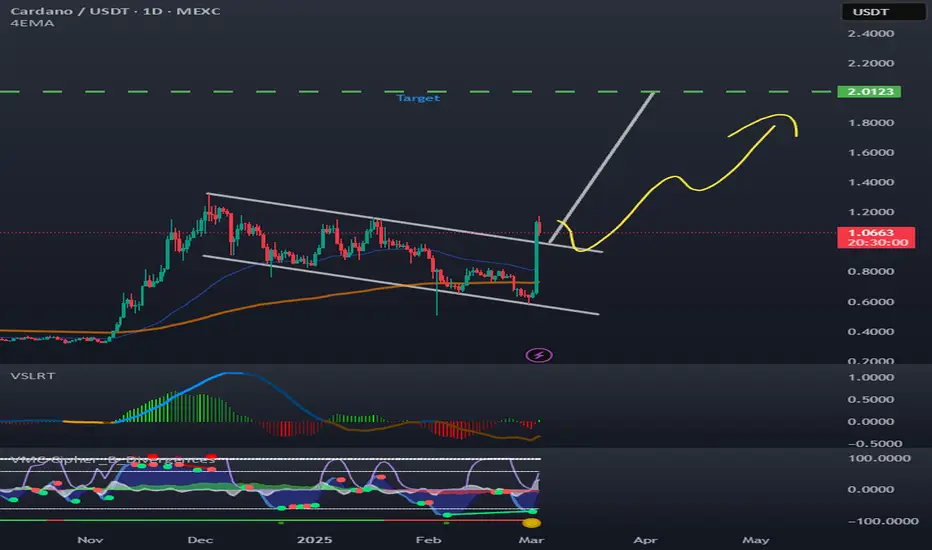Select the blue Target text annotation
The width and height of the screenshot is (932, 550).
(418, 98)
